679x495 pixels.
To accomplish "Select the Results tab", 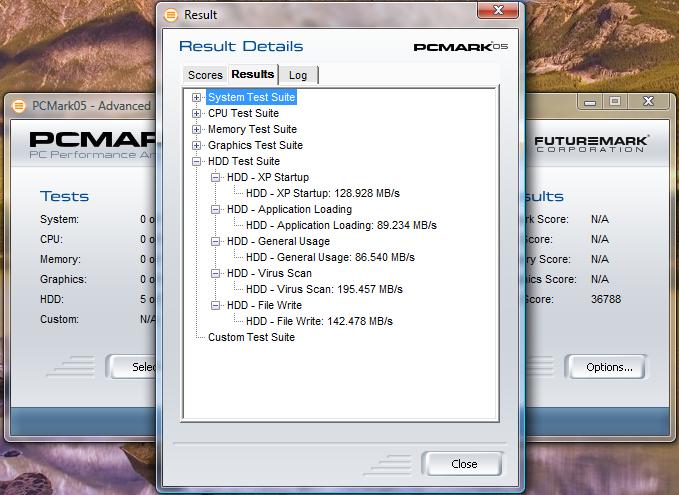I will [x=252, y=74].
